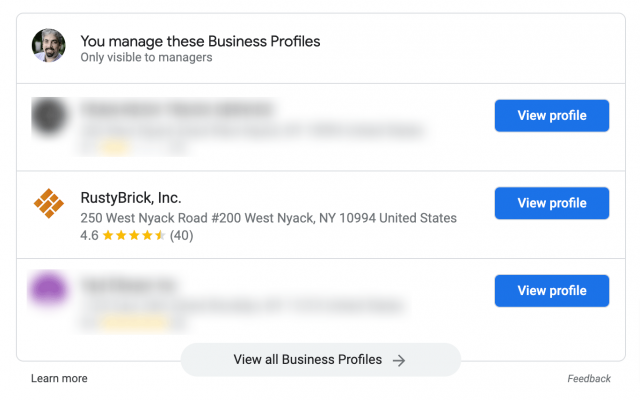Open View profile for the first blurred business

tap(551, 115)
